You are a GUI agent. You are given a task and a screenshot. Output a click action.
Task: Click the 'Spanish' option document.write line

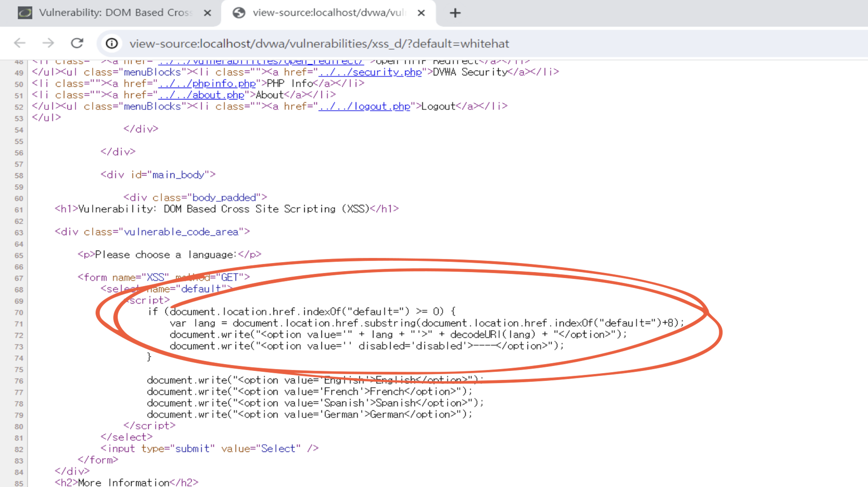[315, 403]
